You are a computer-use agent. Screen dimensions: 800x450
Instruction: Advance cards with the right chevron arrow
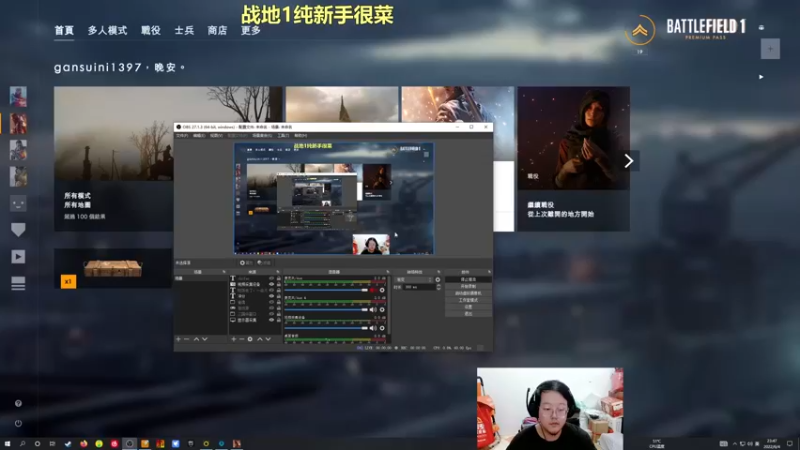(x=629, y=161)
